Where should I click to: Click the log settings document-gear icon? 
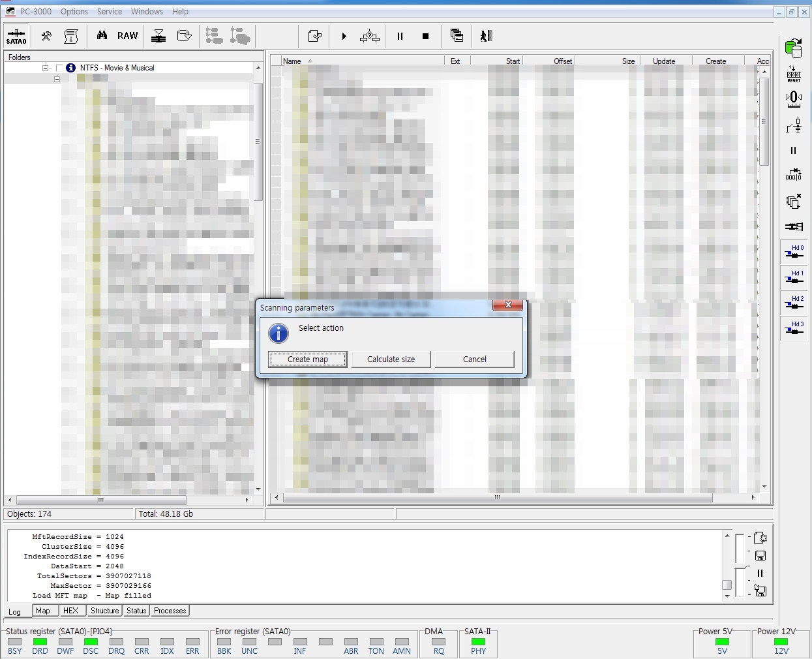760,538
